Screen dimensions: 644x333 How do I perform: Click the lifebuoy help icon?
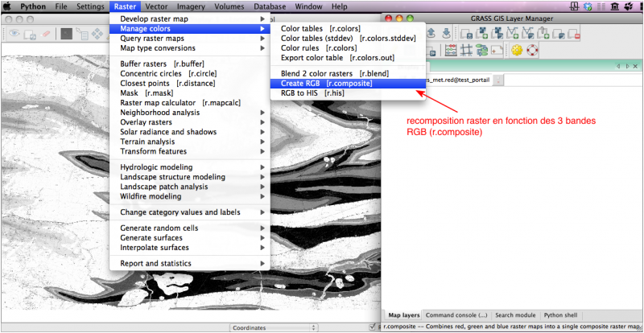click(x=532, y=50)
